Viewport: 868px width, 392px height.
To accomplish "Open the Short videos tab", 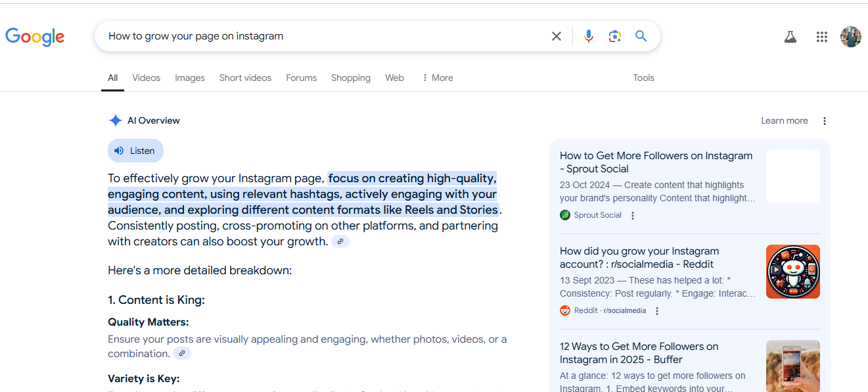I will [x=245, y=78].
